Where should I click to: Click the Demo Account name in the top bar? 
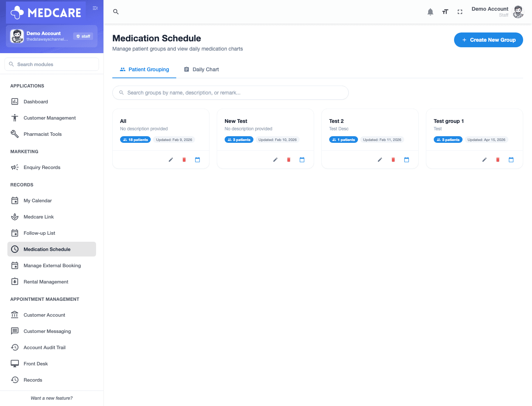[x=490, y=9]
